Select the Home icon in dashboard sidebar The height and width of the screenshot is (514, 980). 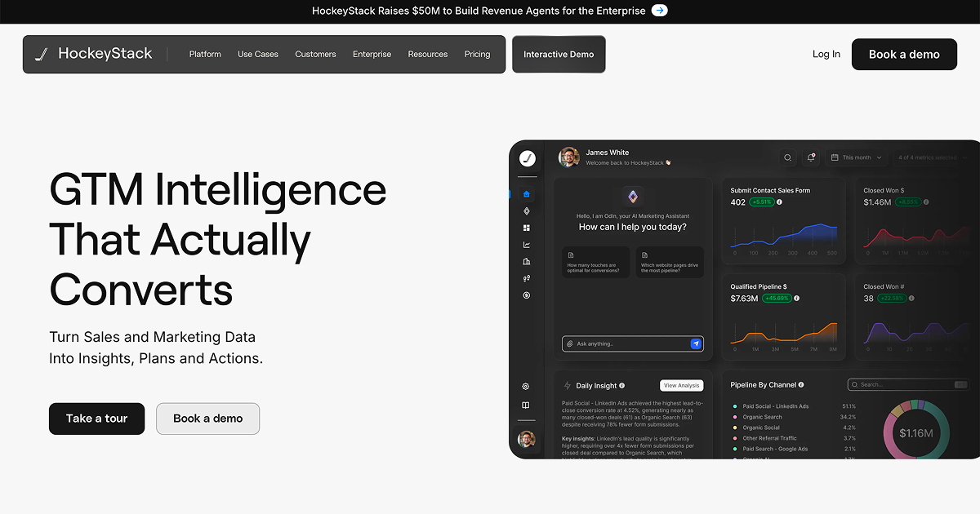(527, 194)
